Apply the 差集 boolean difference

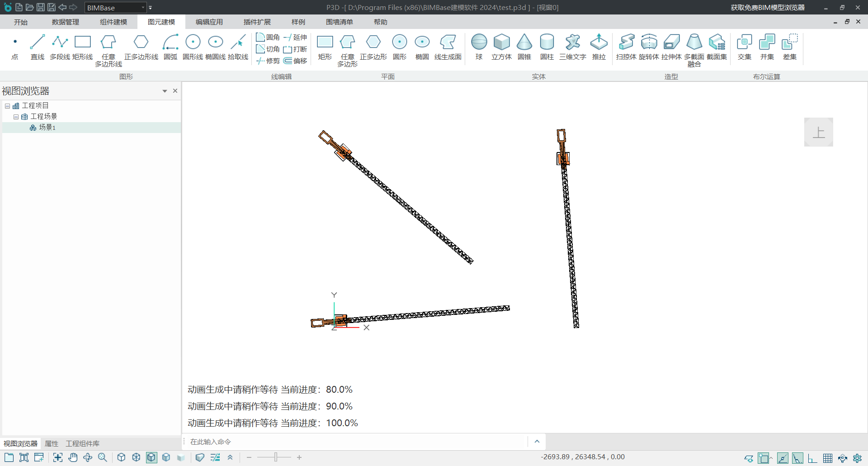[x=790, y=47]
